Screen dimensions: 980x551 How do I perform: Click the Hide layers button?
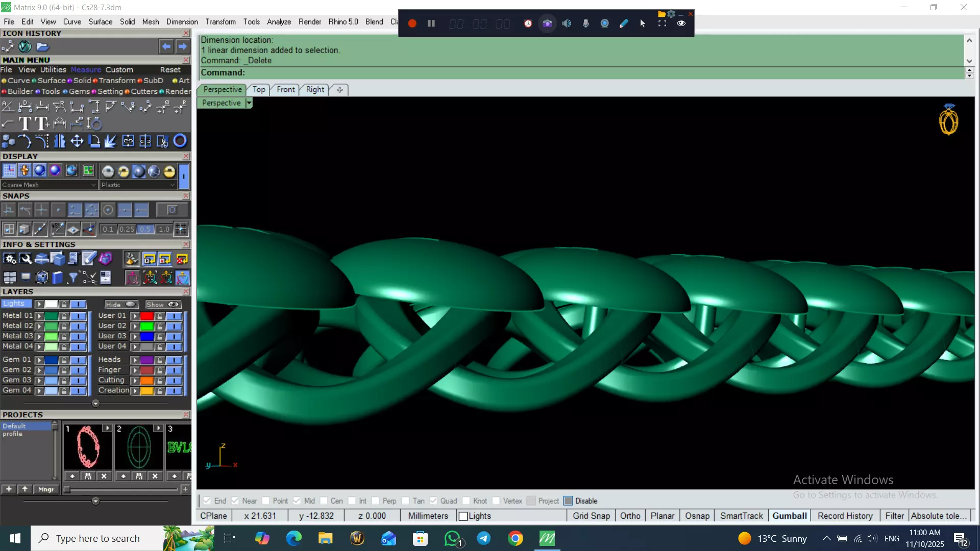click(121, 305)
